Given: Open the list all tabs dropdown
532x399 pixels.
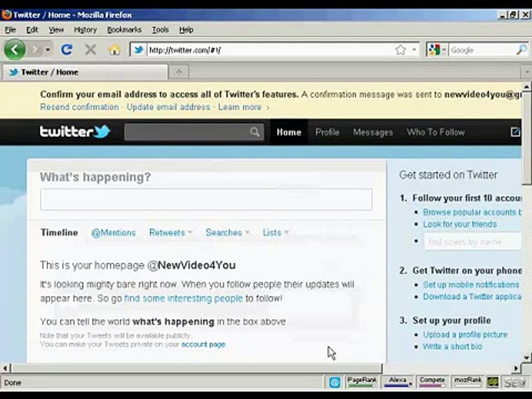Looking at the screenshot, I should [x=526, y=72].
